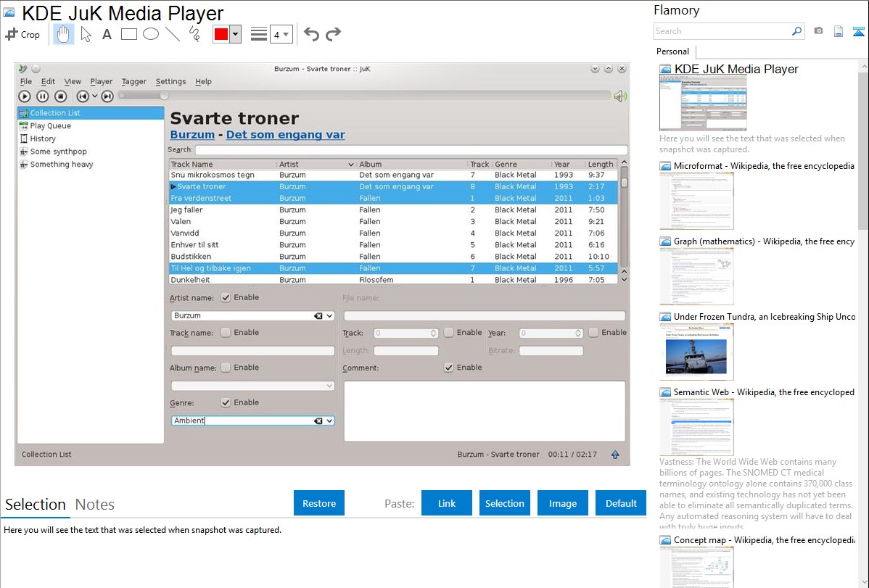The image size is (869, 588).
Task: Open line width dropdown showing 4
Action: click(281, 34)
